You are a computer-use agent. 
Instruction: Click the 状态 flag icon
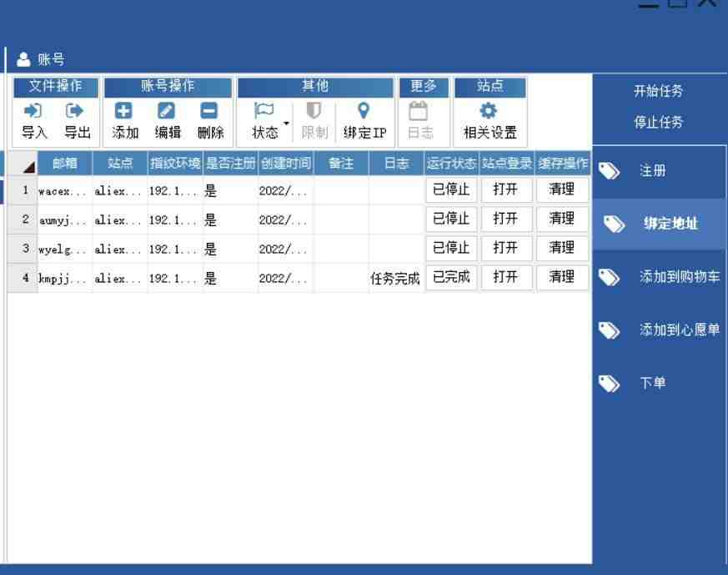264,110
